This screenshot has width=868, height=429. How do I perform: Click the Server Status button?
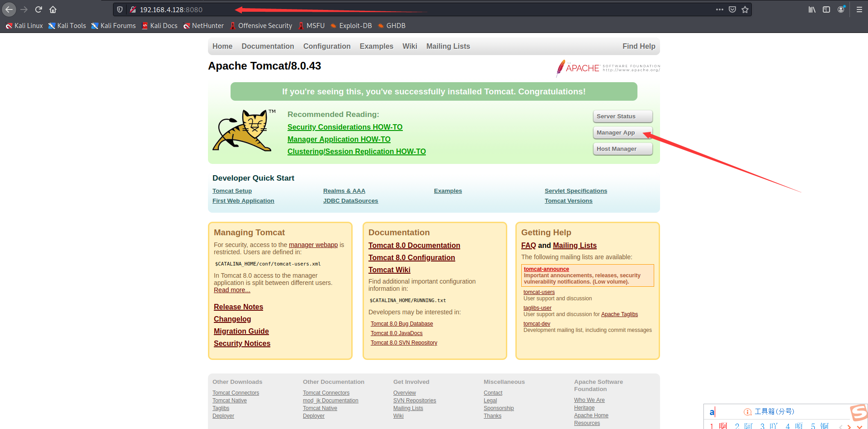click(623, 117)
